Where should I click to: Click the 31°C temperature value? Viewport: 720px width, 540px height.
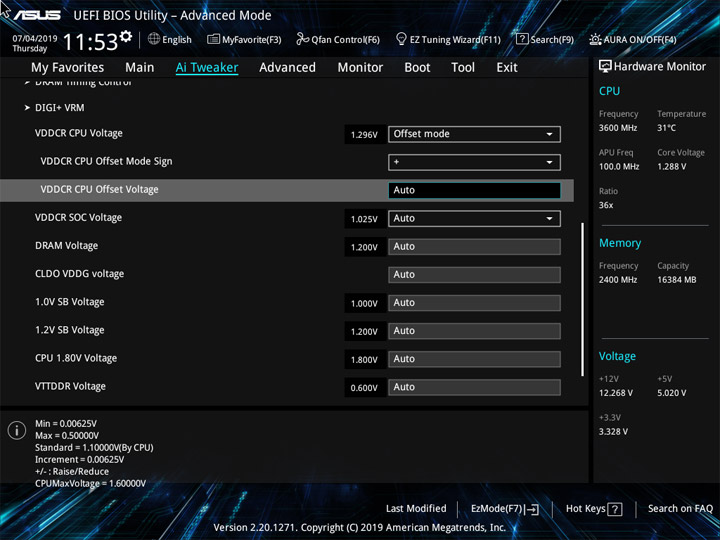(666, 128)
